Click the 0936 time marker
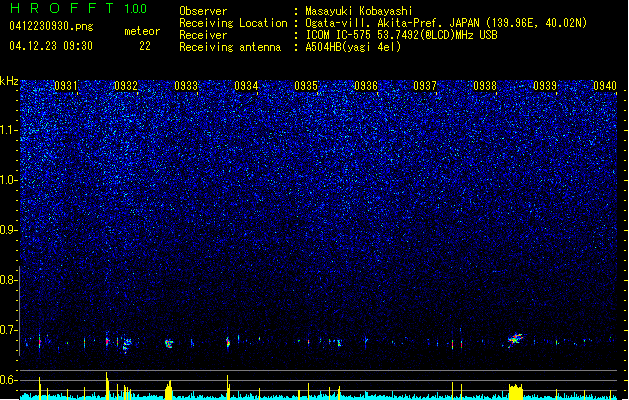 (x=366, y=86)
